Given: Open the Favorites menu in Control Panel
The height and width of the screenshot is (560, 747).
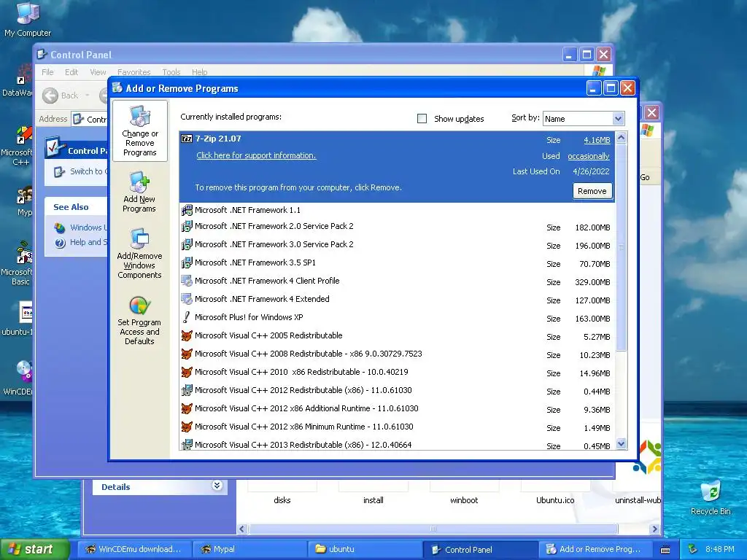Looking at the screenshot, I should tap(134, 72).
